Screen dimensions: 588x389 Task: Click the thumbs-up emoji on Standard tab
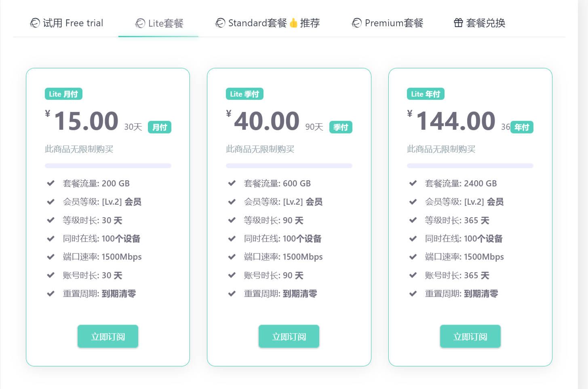pos(294,23)
